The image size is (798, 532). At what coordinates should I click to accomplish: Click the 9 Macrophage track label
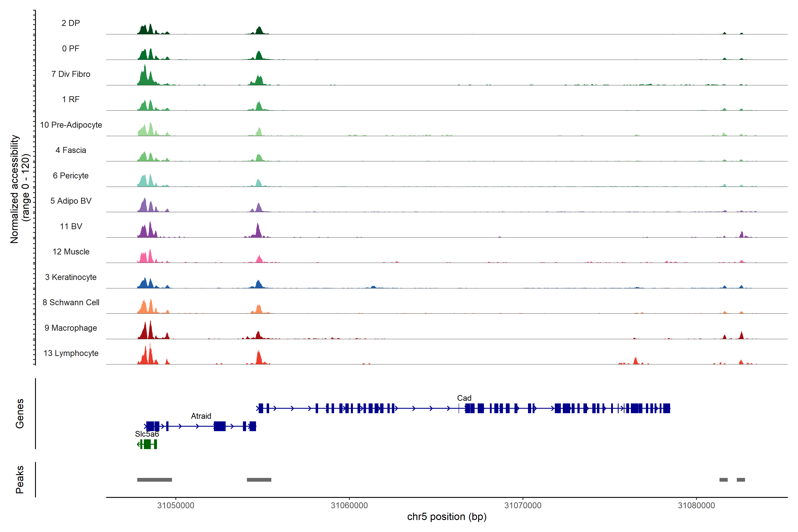click(70, 328)
